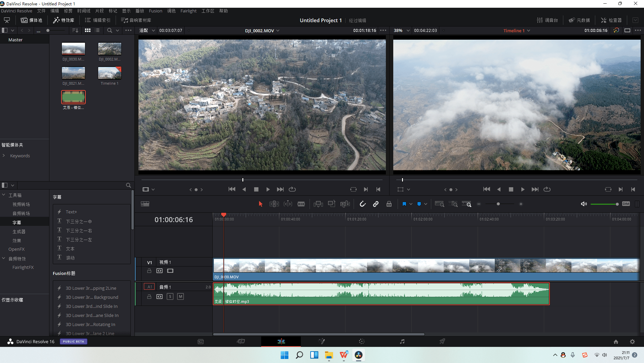The height and width of the screenshot is (363, 644).
Task: Open project settings gear icon
Action: point(632,341)
